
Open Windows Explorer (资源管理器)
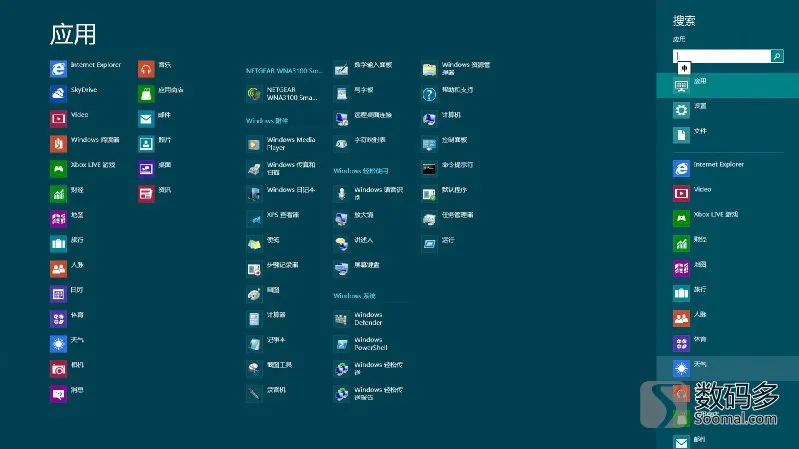[x=457, y=69]
